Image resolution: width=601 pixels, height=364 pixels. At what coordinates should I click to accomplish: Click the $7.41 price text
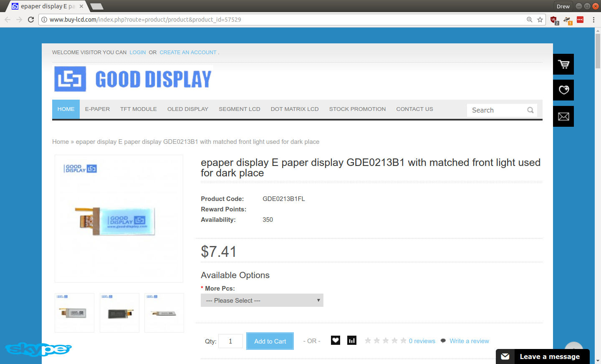click(219, 252)
